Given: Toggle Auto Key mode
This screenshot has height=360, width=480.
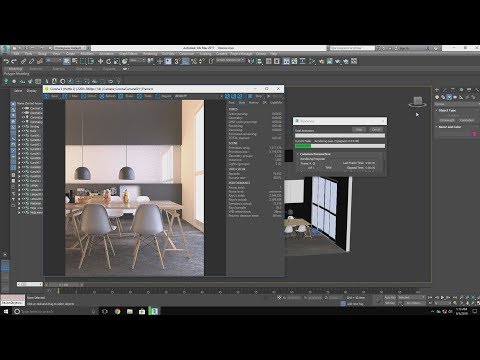Looking at the screenshot, I should click(390, 297).
